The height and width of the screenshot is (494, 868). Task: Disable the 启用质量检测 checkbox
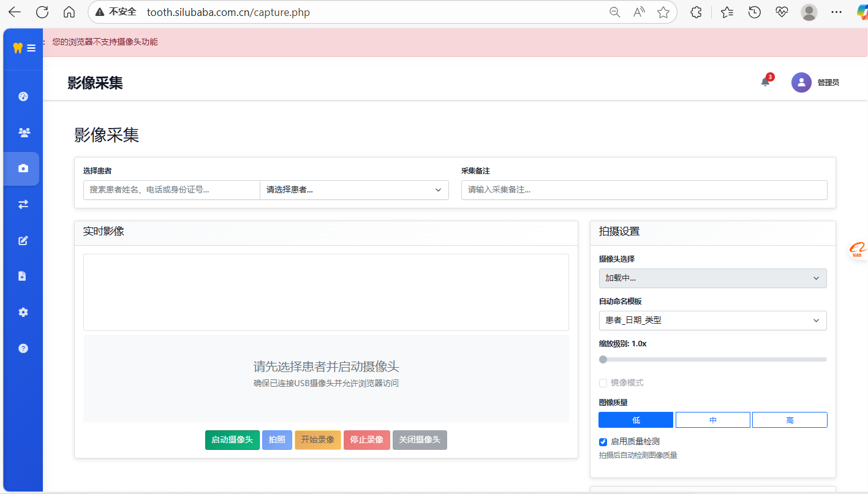click(x=603, y=442)
